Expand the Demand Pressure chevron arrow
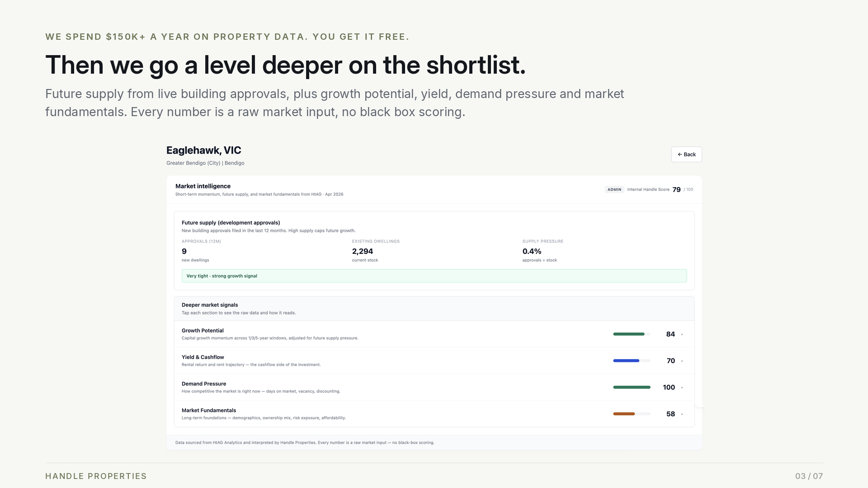This screenshot has width=868, height=488. 682,388
